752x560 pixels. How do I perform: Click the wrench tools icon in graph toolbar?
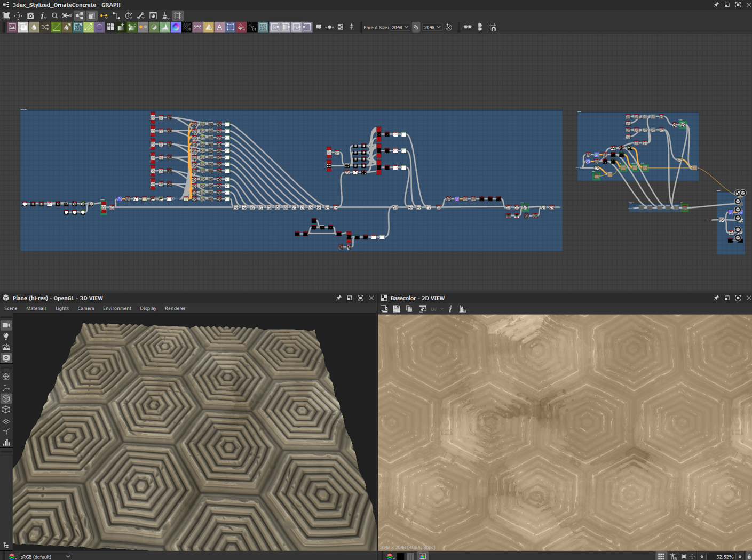point(141,16)
